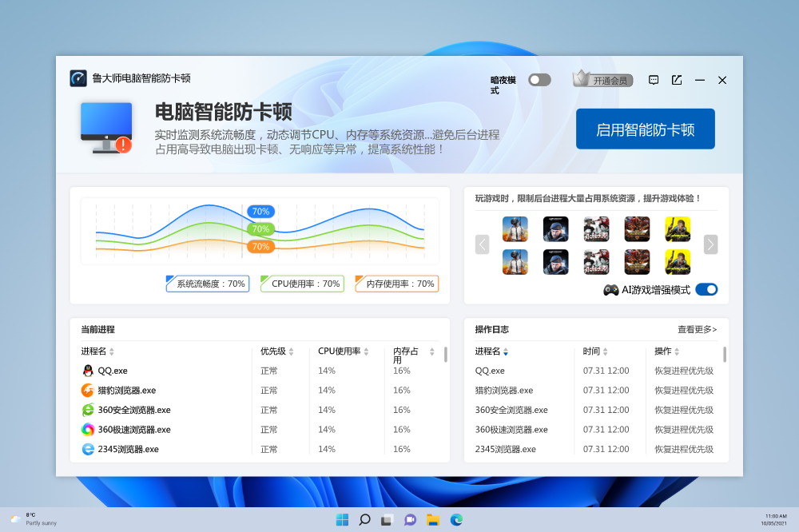Select the 猎豹浏览器 orange icon
This screenshot has height=532, width=799.
(x=88, y=391)
